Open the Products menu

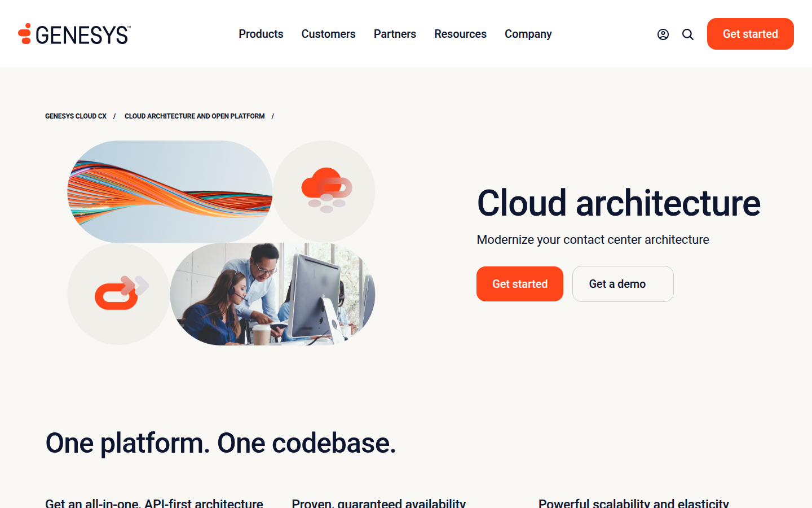(x=261, y=34)
